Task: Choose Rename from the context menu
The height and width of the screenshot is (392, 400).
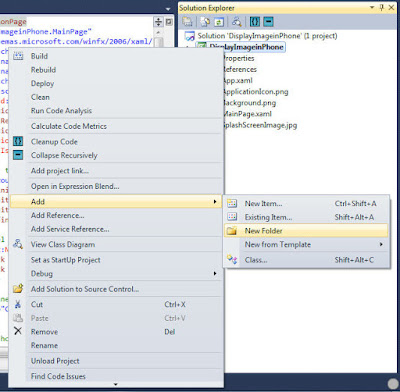Action: [x=116, y=345]
